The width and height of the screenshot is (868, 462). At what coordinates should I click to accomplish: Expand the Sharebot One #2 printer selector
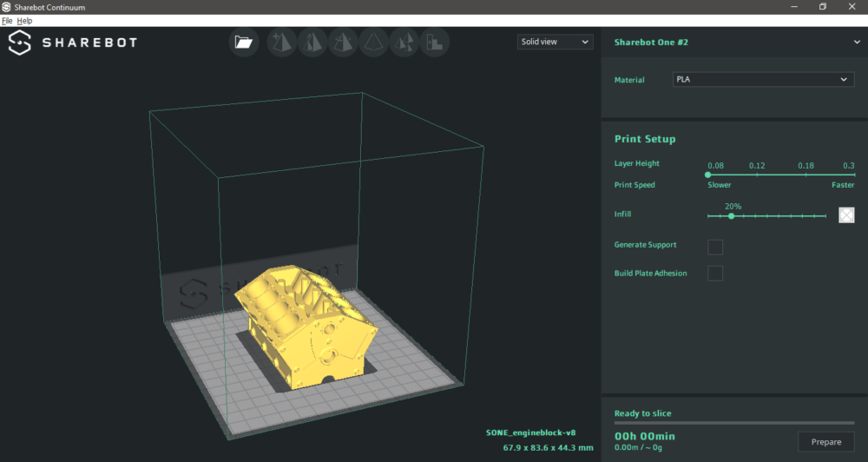tap(856, 42)
